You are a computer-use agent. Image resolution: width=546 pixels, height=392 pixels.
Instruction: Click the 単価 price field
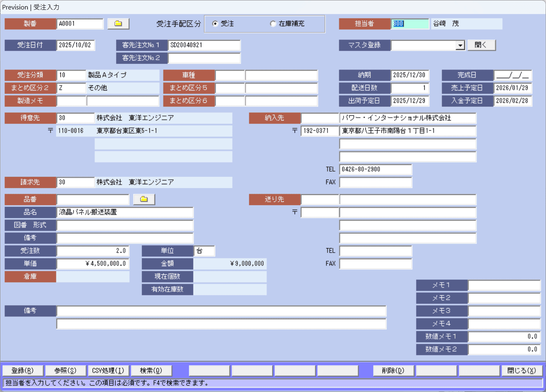tap(93, 264)
